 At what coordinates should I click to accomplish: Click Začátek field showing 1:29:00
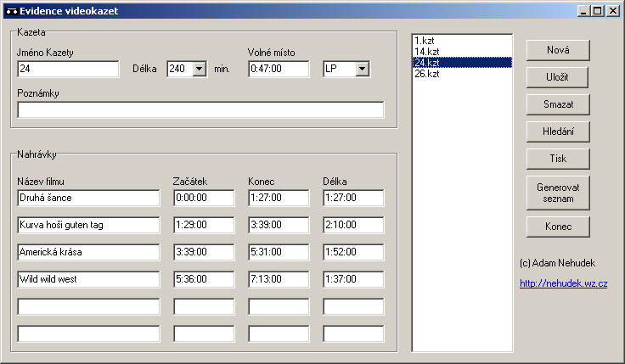click(x=204, y=225)
